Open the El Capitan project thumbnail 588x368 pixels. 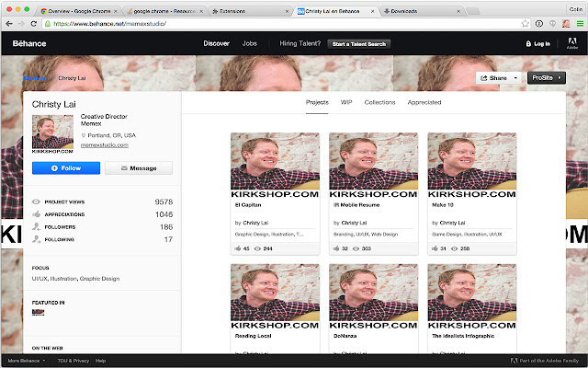click(275, 166)
